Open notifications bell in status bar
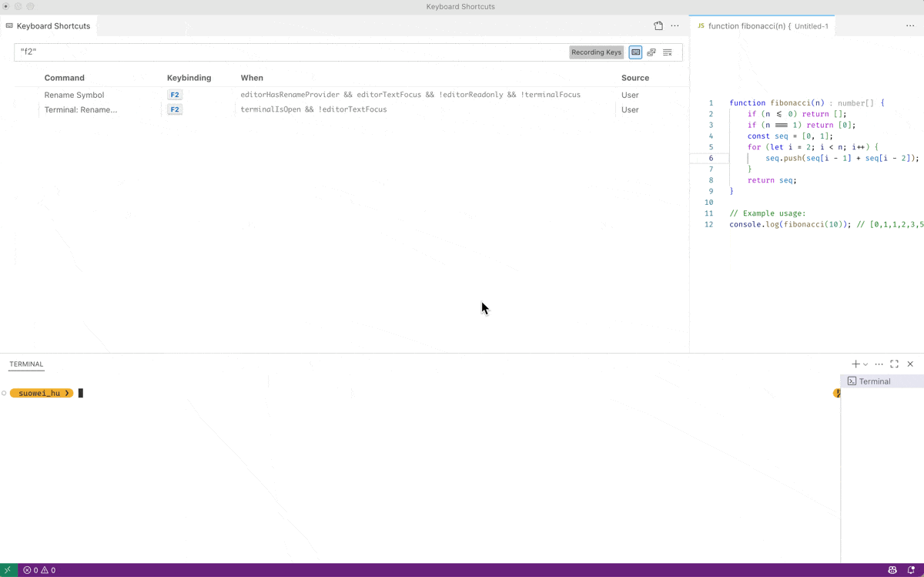924x577 pixels. (911, 570)
